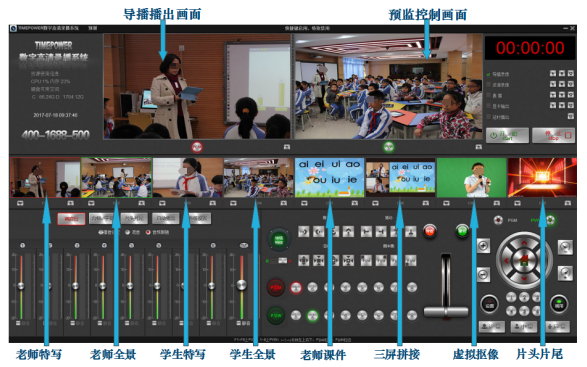Viewport: 587px width, 367px height.
Task: Select the red audio radio button above the mixer
Action: (148, 232)
